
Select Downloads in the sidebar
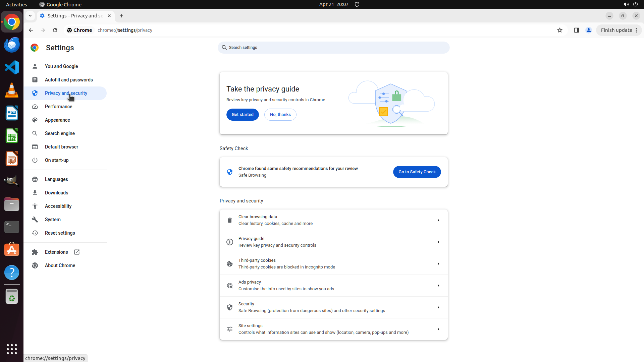point(56,193)
